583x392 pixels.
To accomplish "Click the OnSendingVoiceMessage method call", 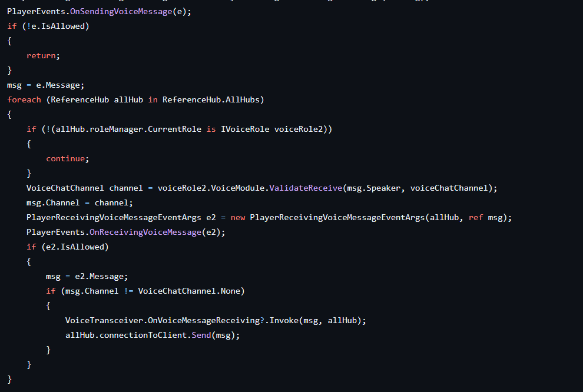I will 121,12.
